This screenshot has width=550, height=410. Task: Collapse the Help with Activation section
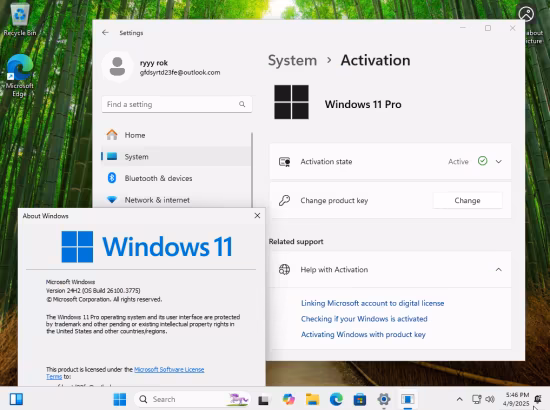tap(498, 270)
